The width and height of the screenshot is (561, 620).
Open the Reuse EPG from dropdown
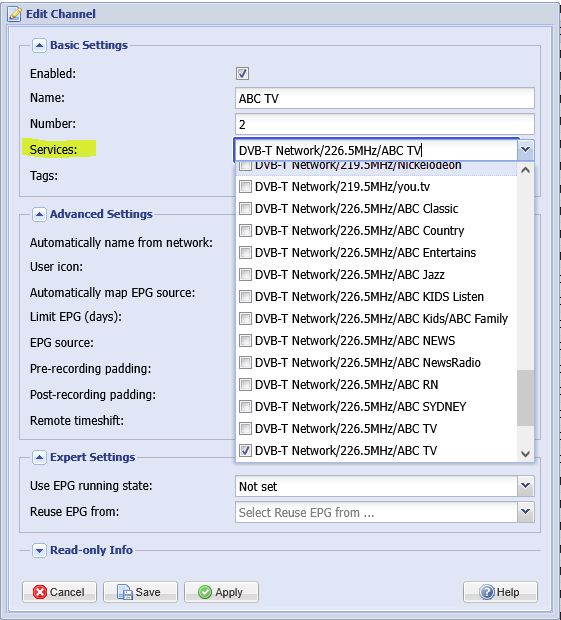click(525, 512)
